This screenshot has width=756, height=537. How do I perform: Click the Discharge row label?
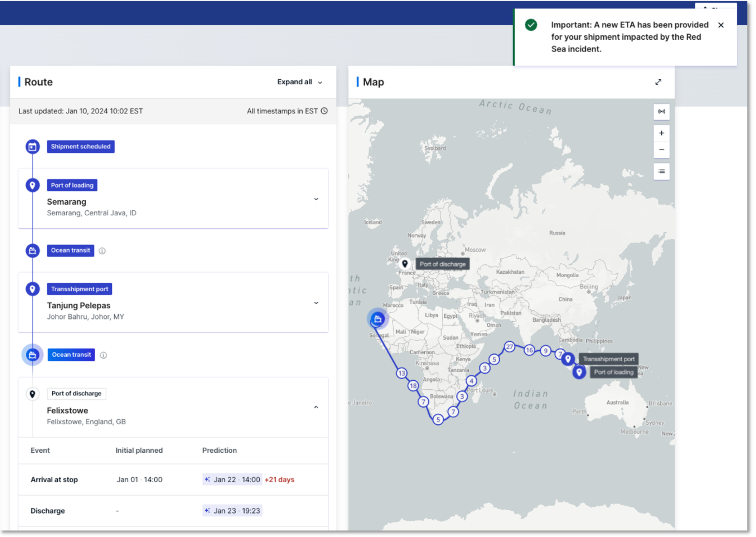[48, 511]
